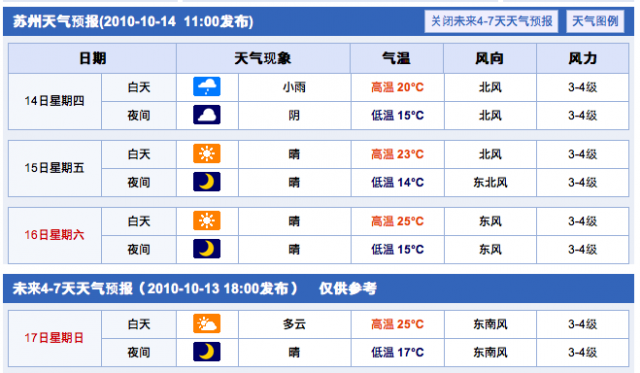Click the moon icon for 17日 night
The image size is (640, 373).
(207, 352)
